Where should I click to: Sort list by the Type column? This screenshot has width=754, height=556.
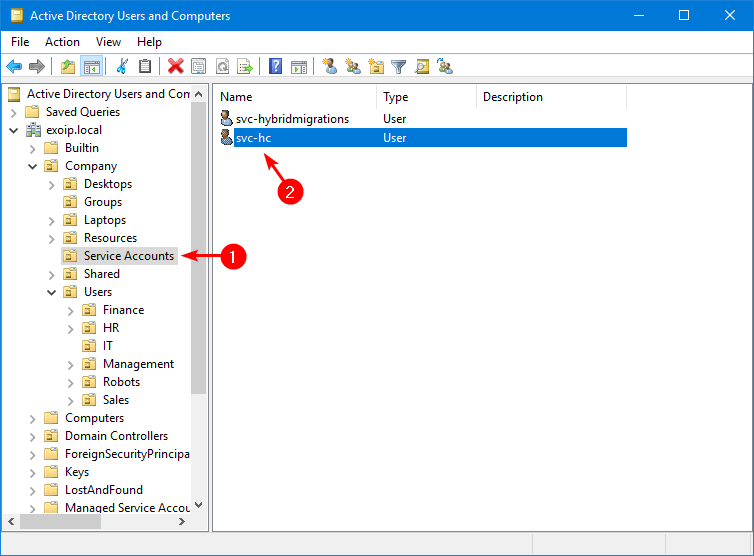point(427,97)
